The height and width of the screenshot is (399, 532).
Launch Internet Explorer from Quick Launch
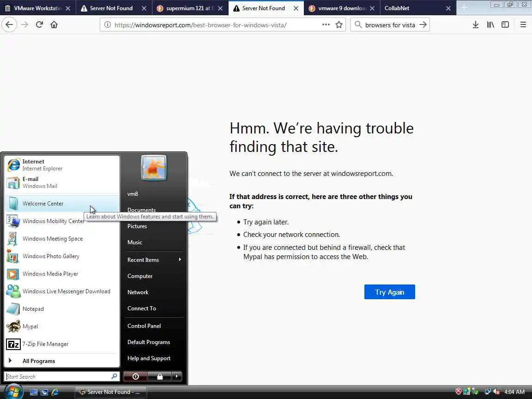55,392
